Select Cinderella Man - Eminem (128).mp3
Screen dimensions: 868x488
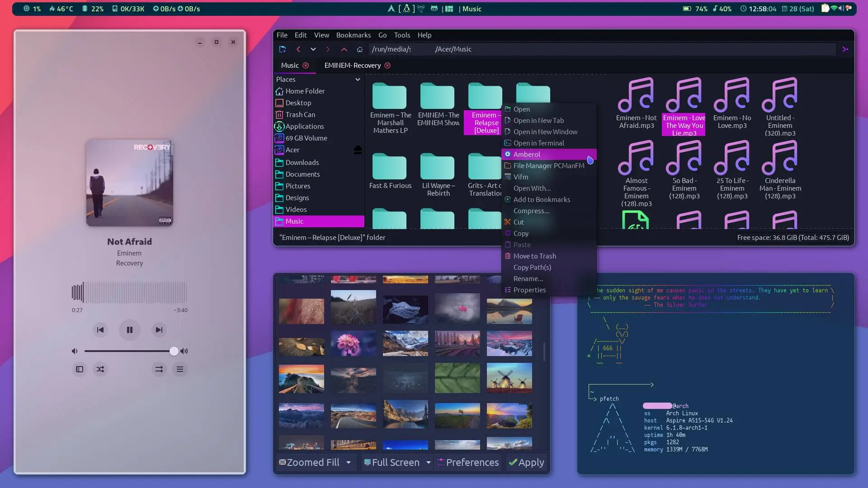coord(780,170)
